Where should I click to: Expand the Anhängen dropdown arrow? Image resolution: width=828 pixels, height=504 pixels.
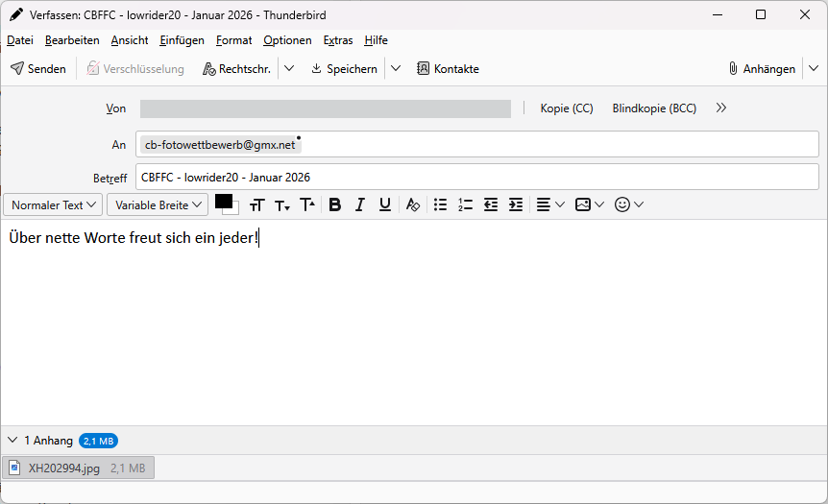(x=814, y=68)
